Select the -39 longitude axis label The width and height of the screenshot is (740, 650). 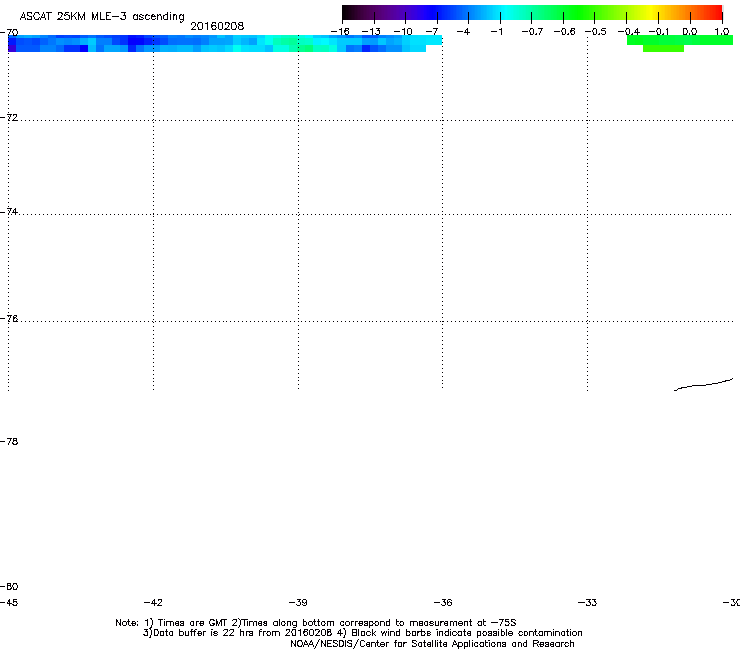(298, 602)
